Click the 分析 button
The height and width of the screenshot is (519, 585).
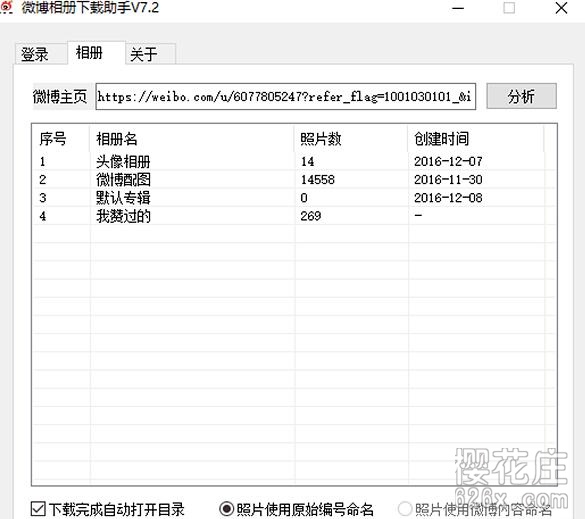pyautogui.click(x=521, y=96)
